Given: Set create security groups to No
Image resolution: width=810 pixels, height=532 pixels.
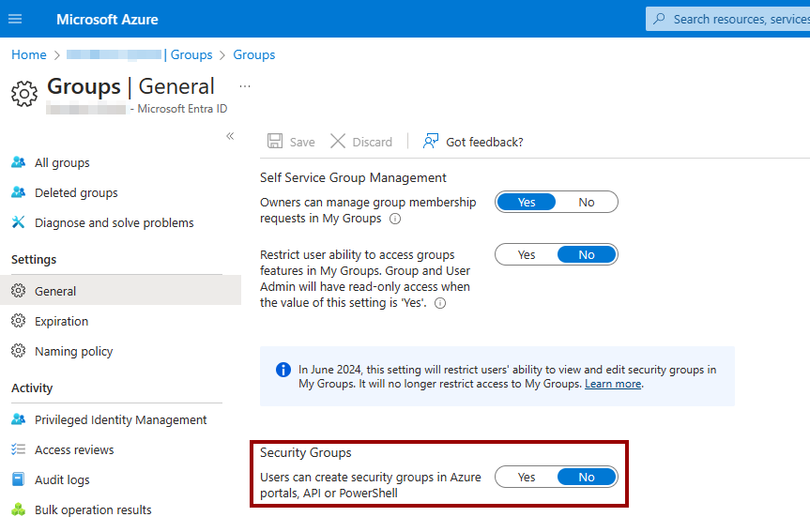Looking at the screenshot, I should pyautogui.click(x=587, y=478).
